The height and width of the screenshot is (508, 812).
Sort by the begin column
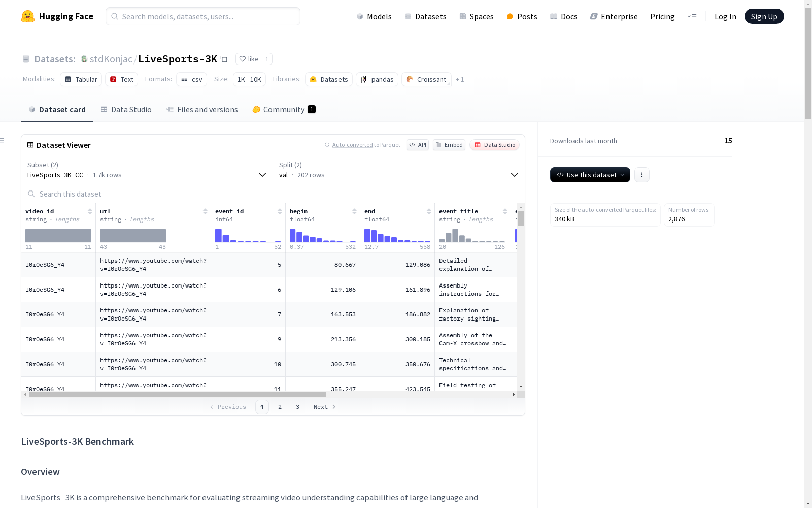click(354, 211)
